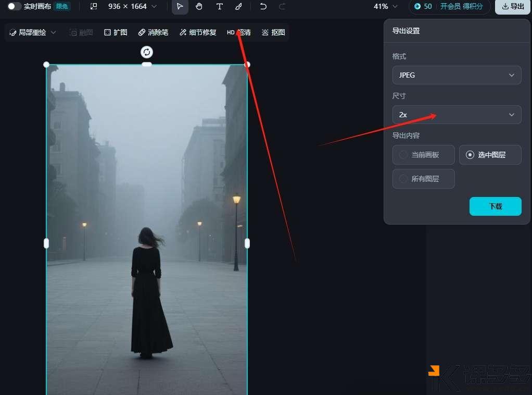Choose the 消除笔 eraser tool
This screenshot has width=532, height=395.
(153, 32)
